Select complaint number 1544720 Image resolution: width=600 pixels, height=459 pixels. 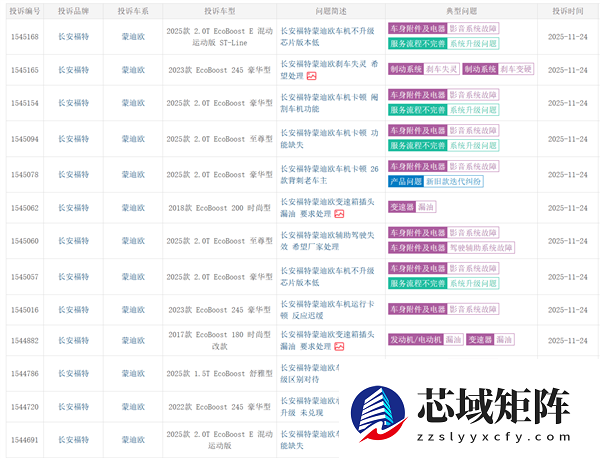(25, 407)
